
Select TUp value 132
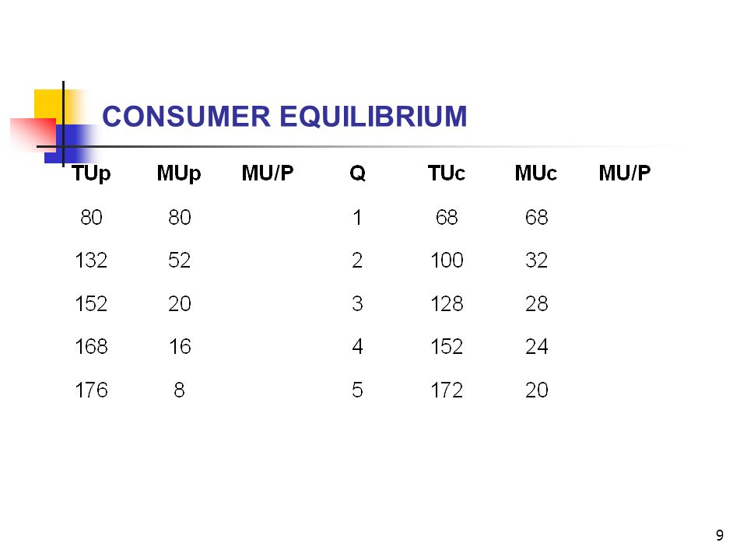(x=91, y=260)
